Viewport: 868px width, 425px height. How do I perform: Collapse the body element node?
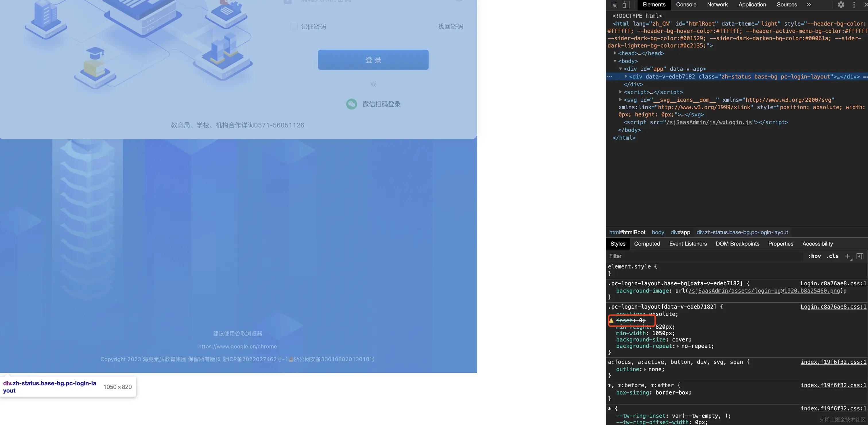615,61
